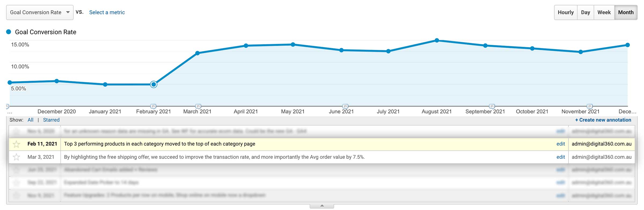Viewport: 644px width, 210px height.
Task: Click the annotation marker under September 2021
Action: (x=492, y=106)
